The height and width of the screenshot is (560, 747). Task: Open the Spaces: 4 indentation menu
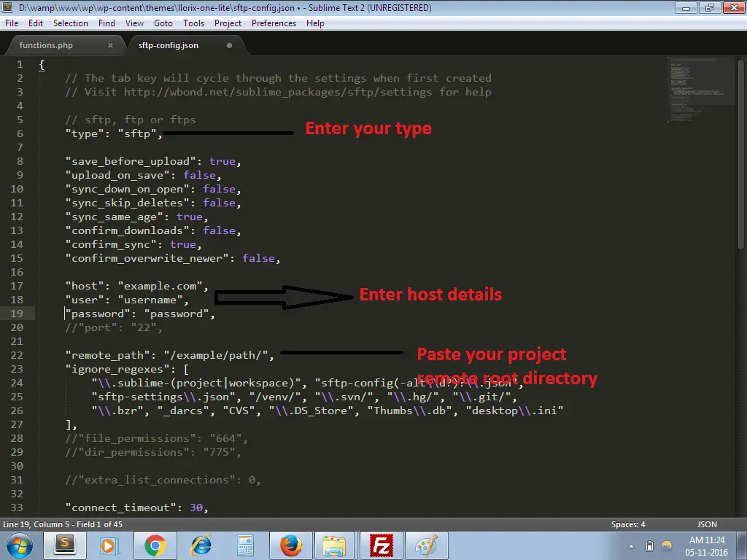(x=627, y=524)
